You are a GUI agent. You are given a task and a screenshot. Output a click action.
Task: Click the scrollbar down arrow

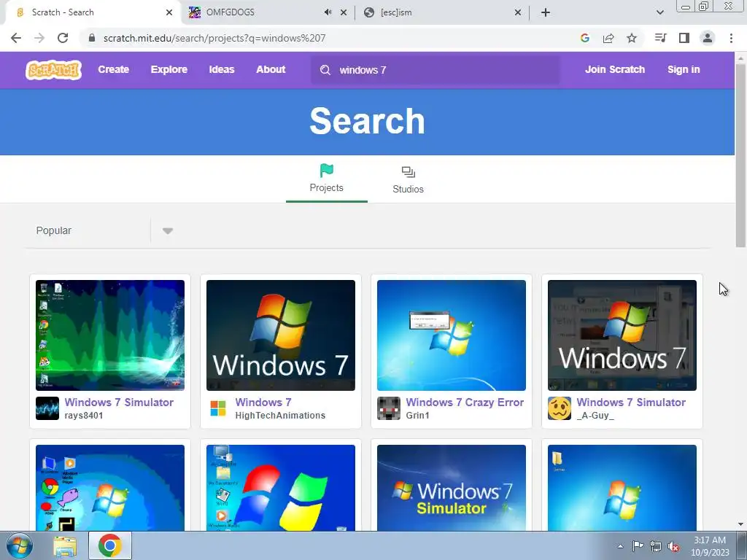tap(740, 524)
